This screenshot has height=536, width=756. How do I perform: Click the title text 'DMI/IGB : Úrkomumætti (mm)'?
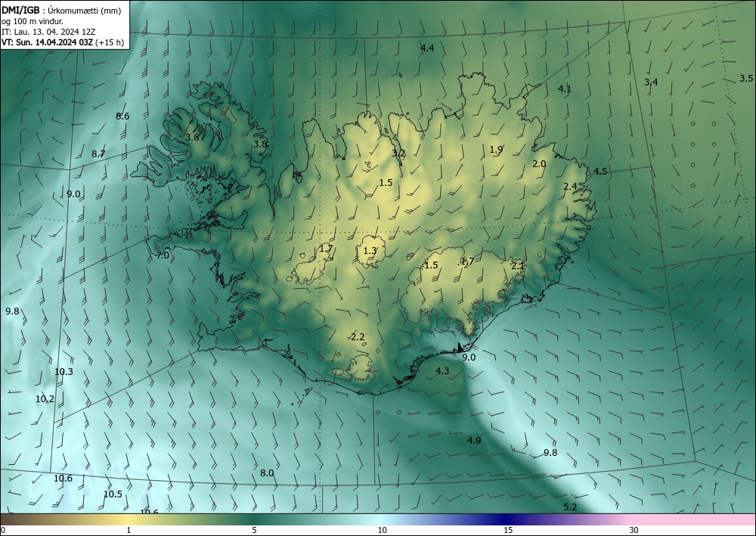(x=61, y=10)
